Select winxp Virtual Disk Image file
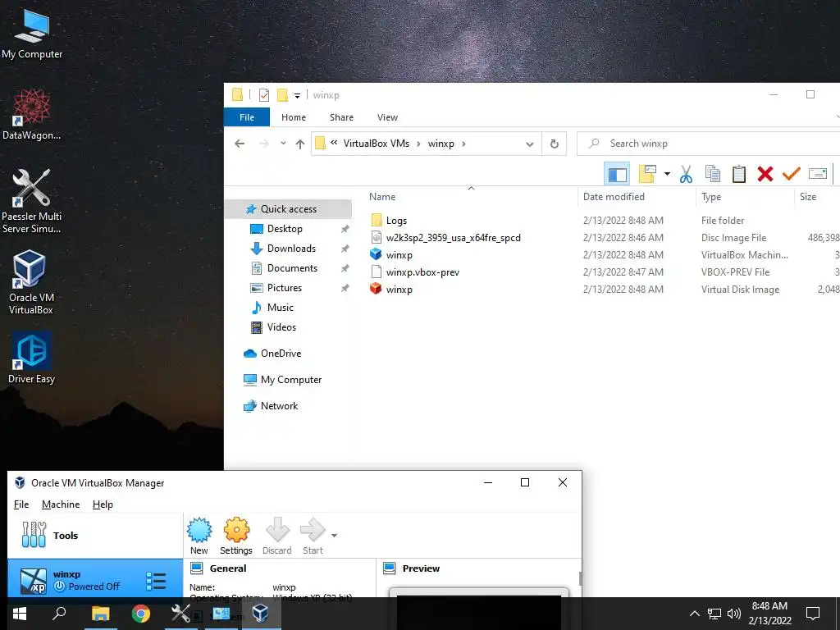Image resolution: width=840 pixels, height=630 pixels. point(399,290)
